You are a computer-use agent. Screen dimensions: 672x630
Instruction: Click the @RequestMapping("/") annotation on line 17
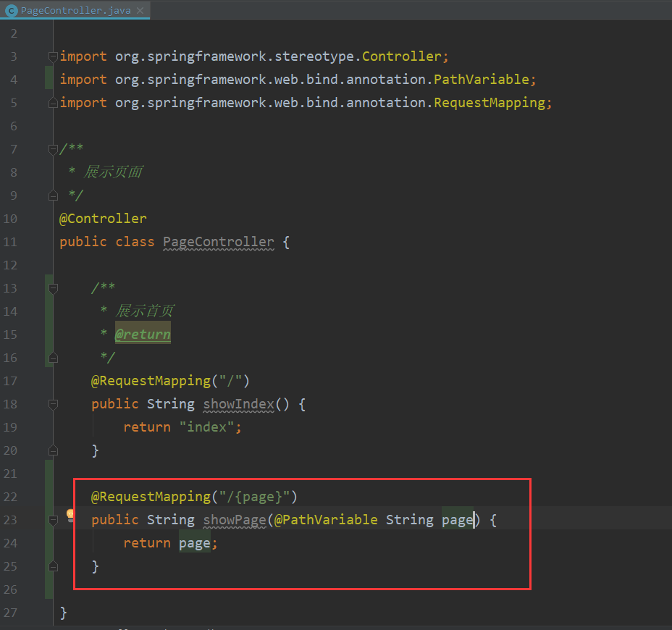click(170, 381)
